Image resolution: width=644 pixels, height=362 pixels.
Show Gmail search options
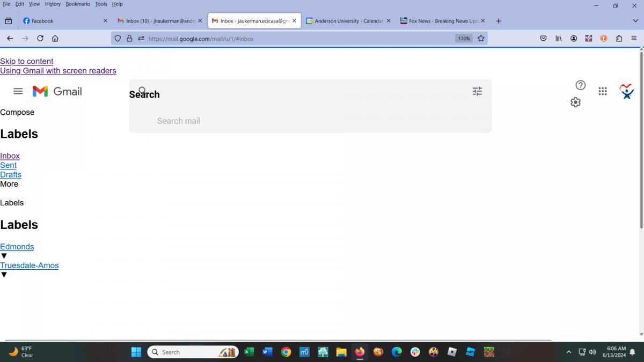tap(477, 91)
